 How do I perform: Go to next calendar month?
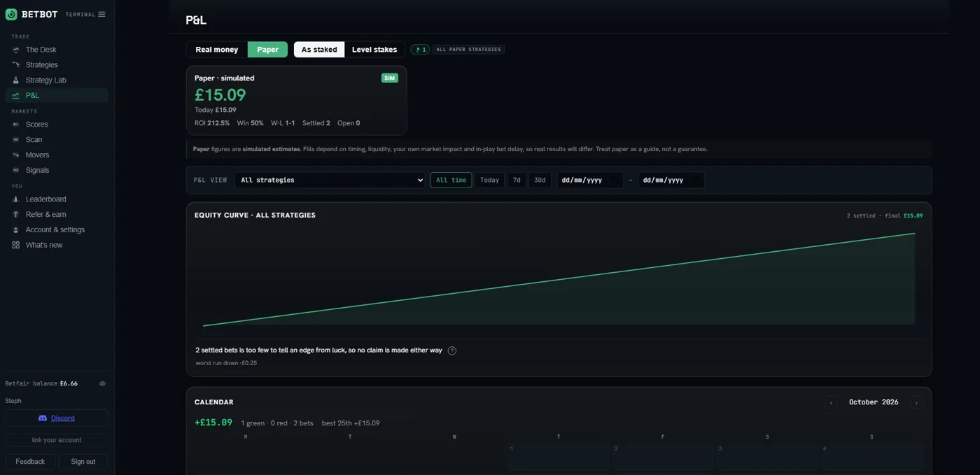click(x=916, y=403)
